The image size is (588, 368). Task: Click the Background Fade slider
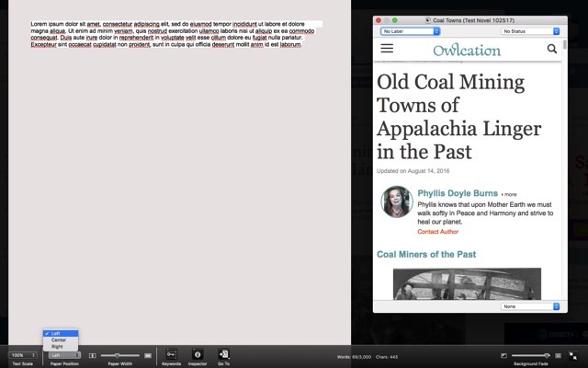click(531, 355)
